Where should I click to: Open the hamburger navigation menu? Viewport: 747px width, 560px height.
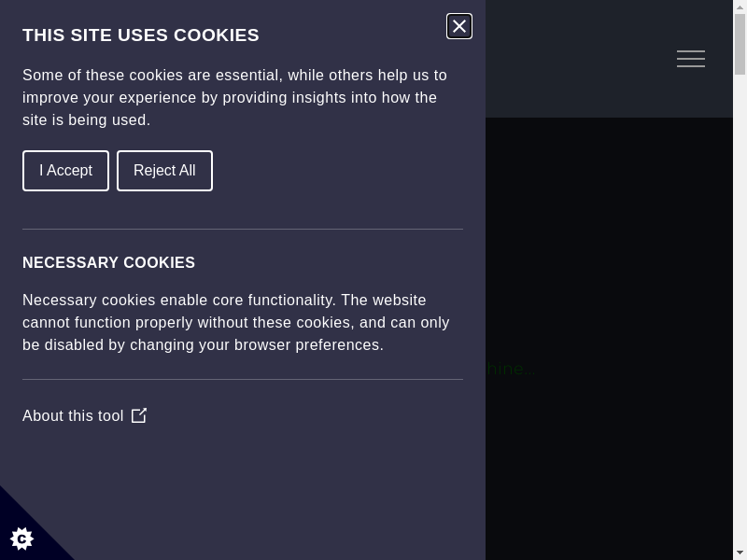[690, 59]
